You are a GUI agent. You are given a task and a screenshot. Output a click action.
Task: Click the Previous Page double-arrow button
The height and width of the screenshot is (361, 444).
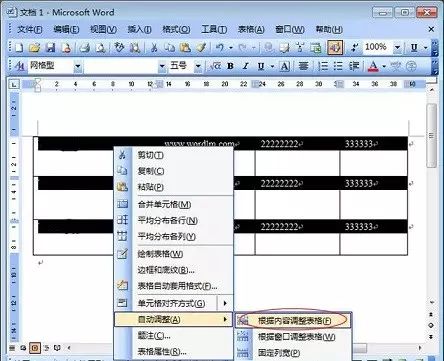click(431, 315)
